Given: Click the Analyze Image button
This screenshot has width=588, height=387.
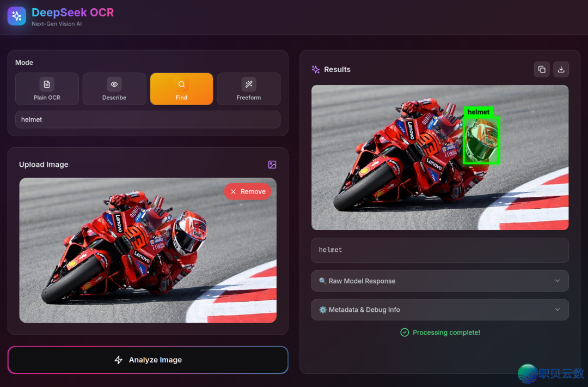Looking at the screenshot, I should pyautogui.click(x=148, y=360).
